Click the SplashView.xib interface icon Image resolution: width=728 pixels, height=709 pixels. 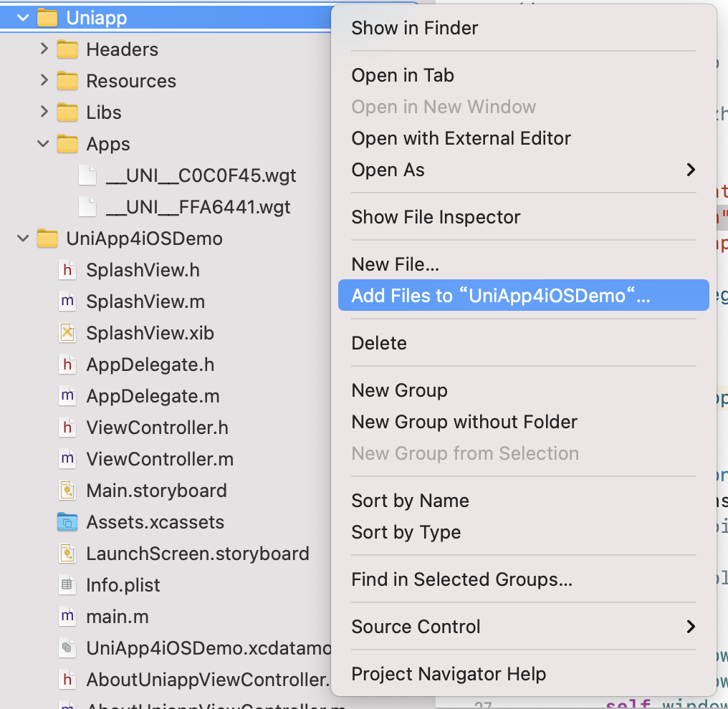click(67, 333)
